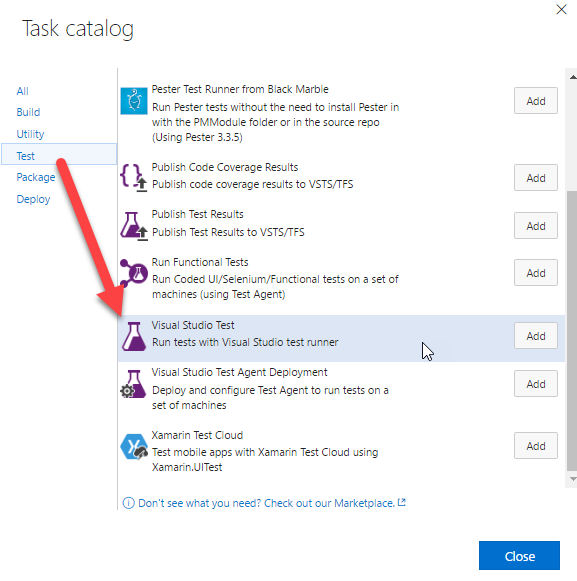Add the Visual Studio Test task
Viewport: 577px width, 581px height.
pos(535,336)
